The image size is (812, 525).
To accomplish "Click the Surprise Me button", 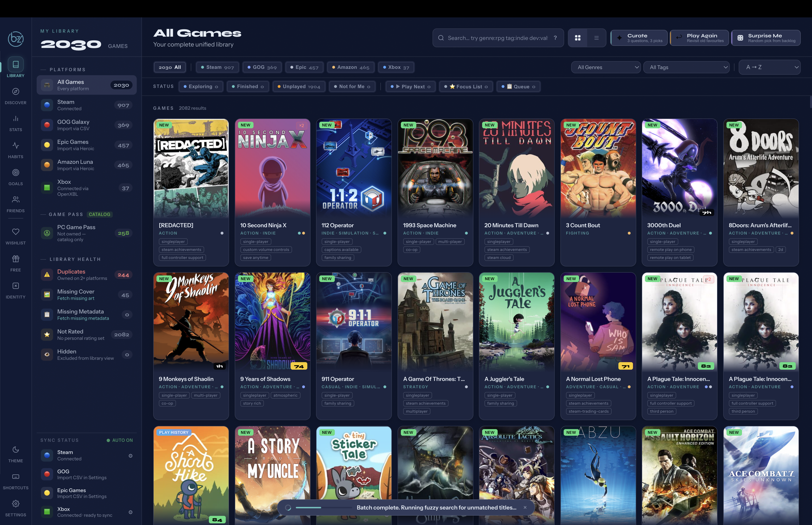I will coord(766,38).
